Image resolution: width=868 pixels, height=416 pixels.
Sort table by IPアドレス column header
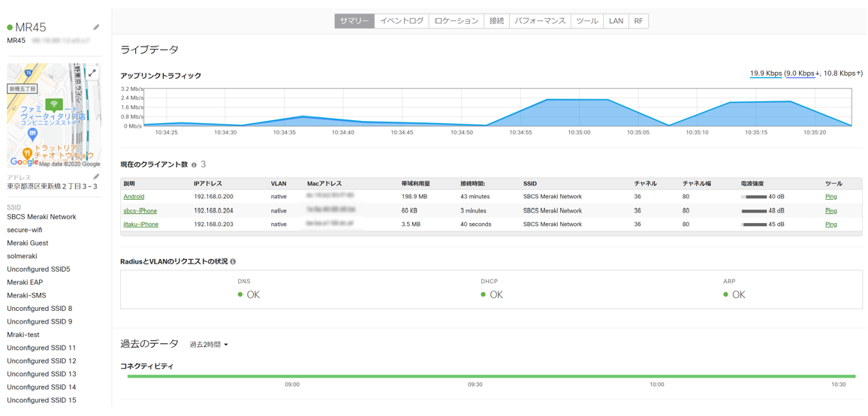click(x=208, y=183)
